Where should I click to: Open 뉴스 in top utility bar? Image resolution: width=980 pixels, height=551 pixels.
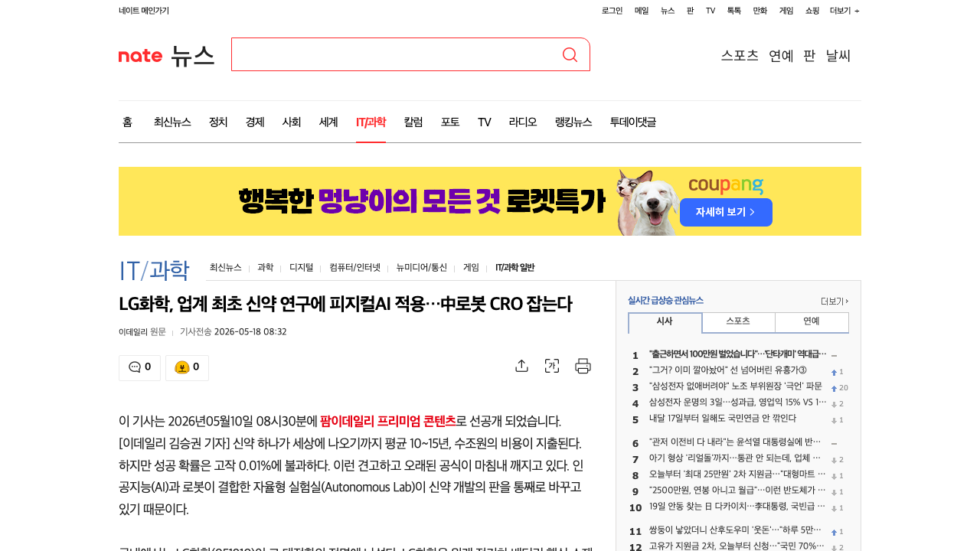668,11
